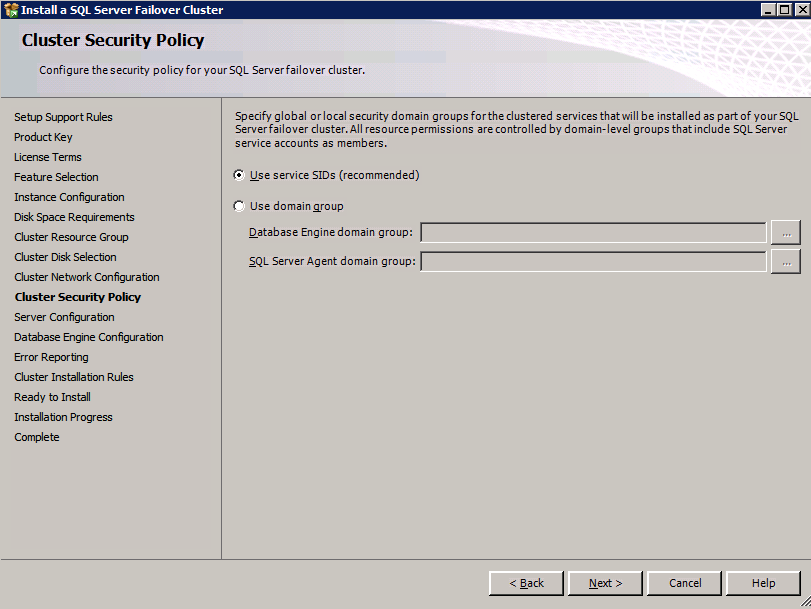Click the 'Configure the security policy' subtitle
The image size is (811, 609).
coord(202,70)
